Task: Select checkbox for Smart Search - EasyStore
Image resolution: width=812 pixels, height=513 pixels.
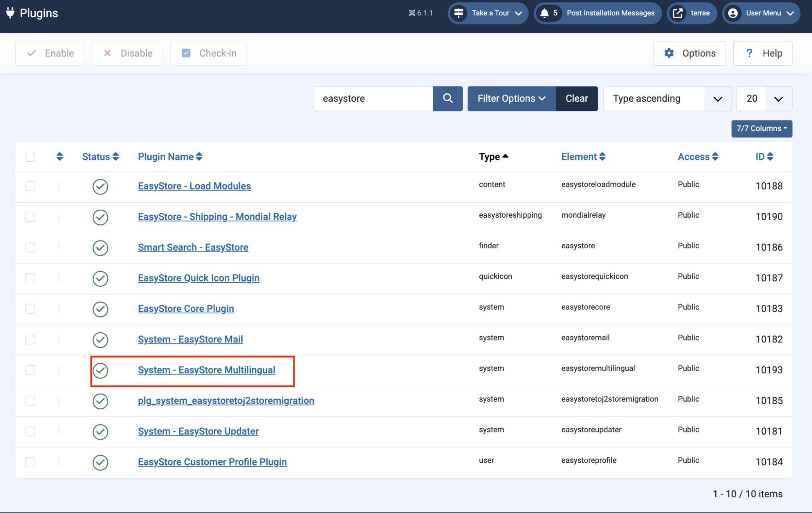Action: coord(30,247)
